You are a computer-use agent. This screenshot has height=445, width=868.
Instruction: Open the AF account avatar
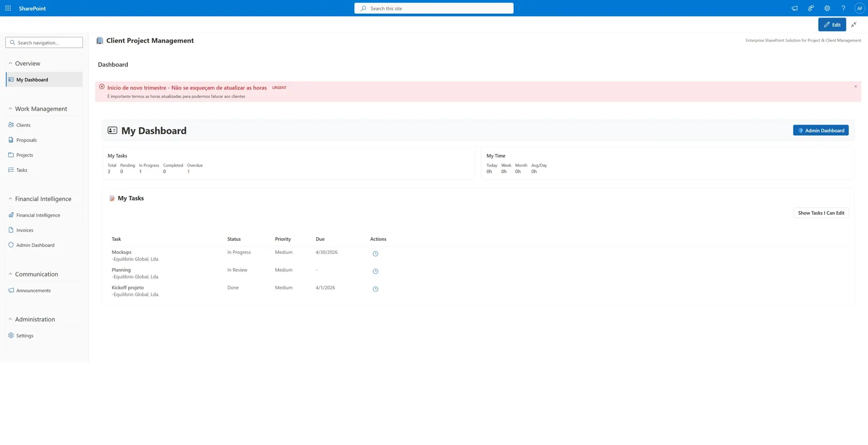pos(859,8)
